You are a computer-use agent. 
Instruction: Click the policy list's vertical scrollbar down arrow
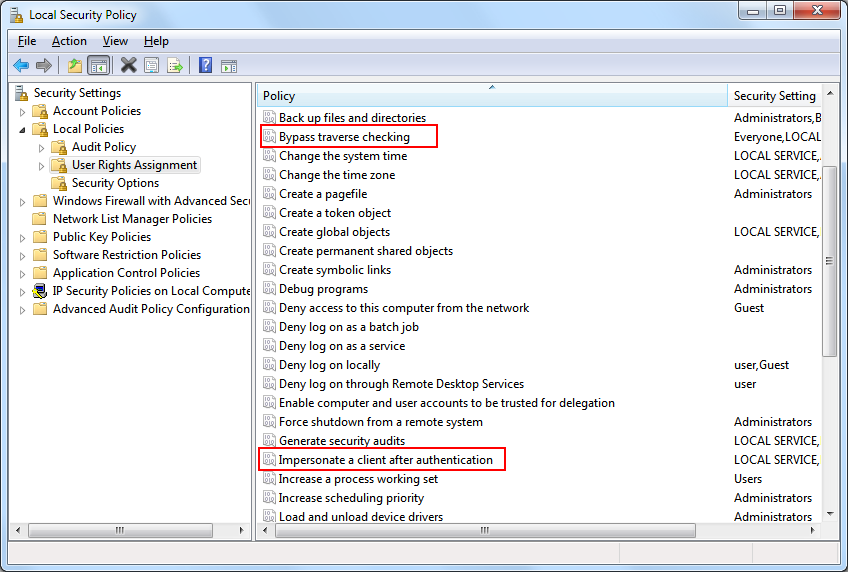pos(830,514)
